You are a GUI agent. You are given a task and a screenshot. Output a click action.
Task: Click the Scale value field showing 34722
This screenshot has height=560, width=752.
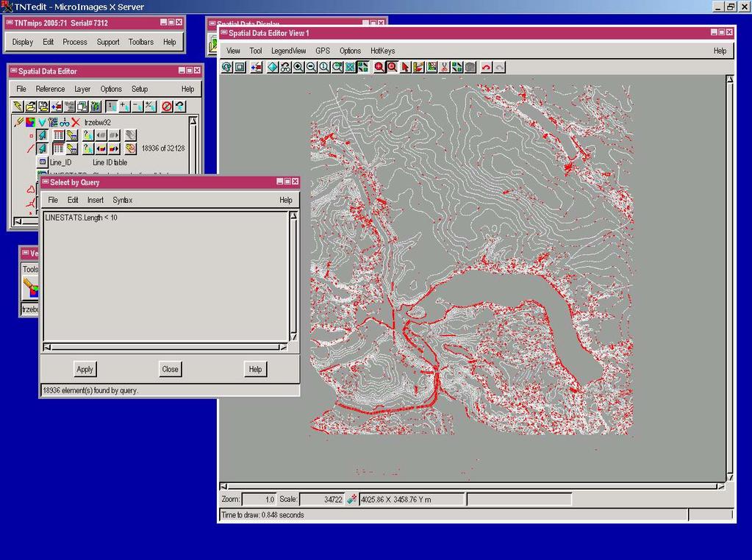click(322, 499)
